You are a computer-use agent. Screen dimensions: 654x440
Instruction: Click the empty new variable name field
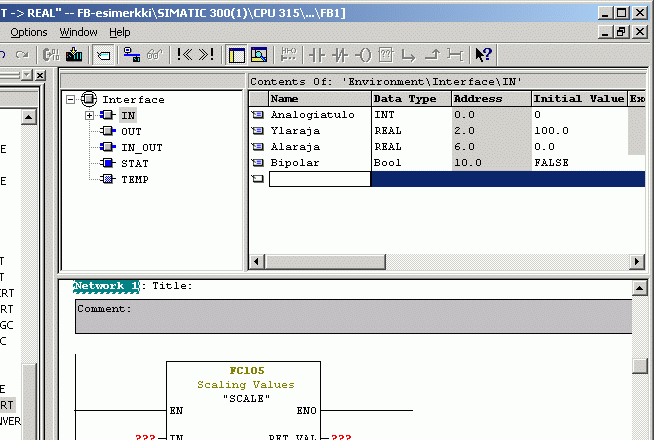(x=320, y=179)
